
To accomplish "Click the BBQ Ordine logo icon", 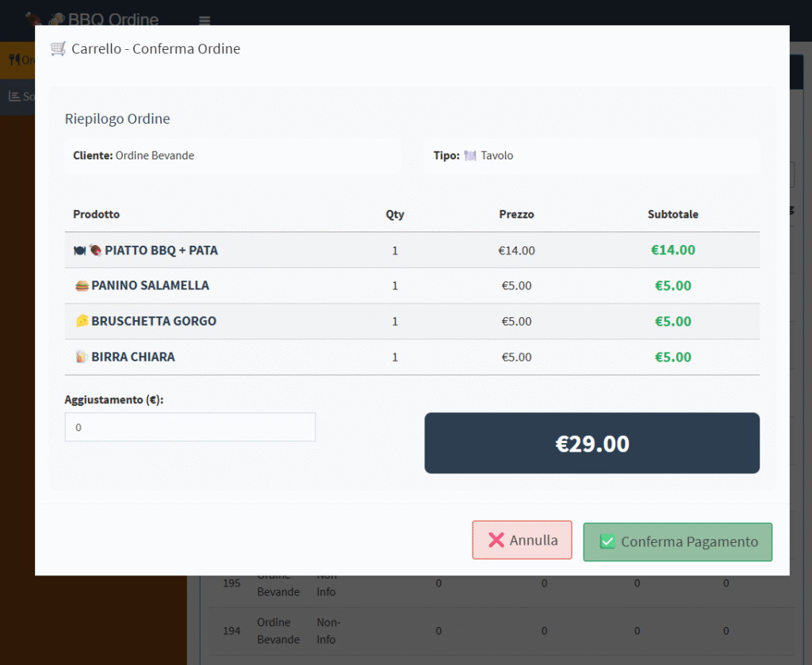I will (33, 19).
